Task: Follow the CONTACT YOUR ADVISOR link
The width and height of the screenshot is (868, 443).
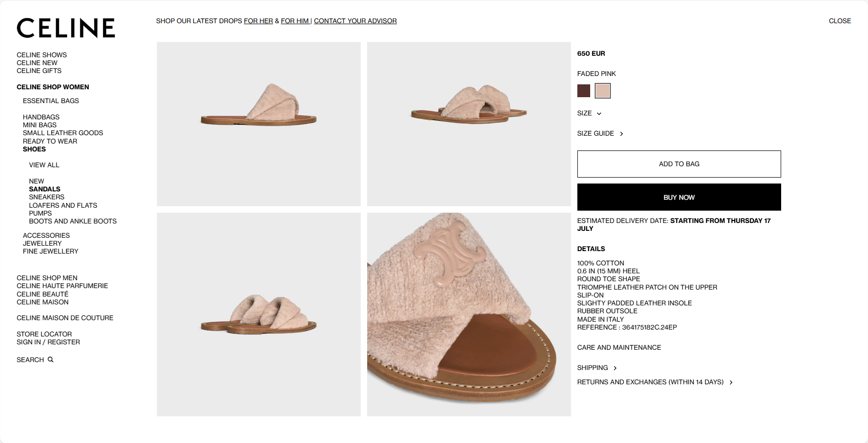Action: pyautogui.click(x=355, y=21)
